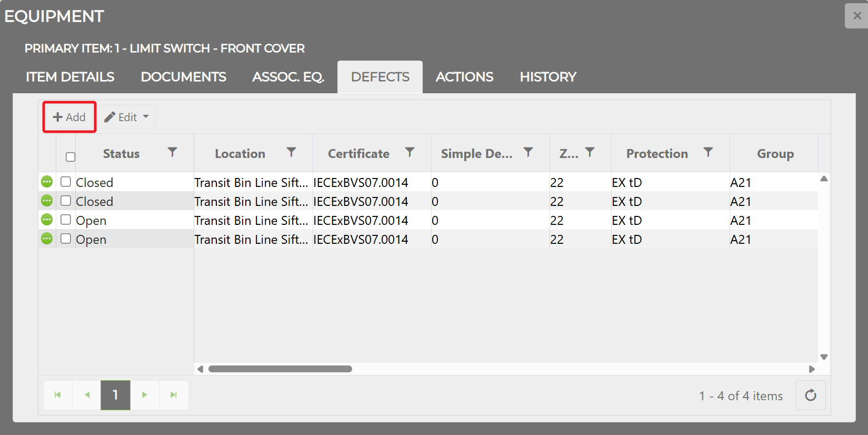Refresh the defects grid
Viewport: 868px width, 435px height.
click(811, 395)
